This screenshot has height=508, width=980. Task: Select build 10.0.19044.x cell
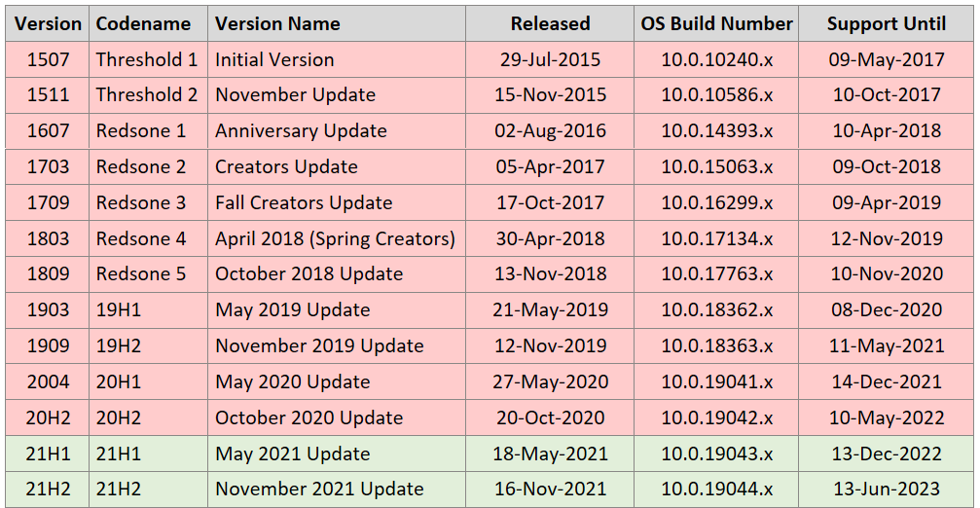coord(716,490)
